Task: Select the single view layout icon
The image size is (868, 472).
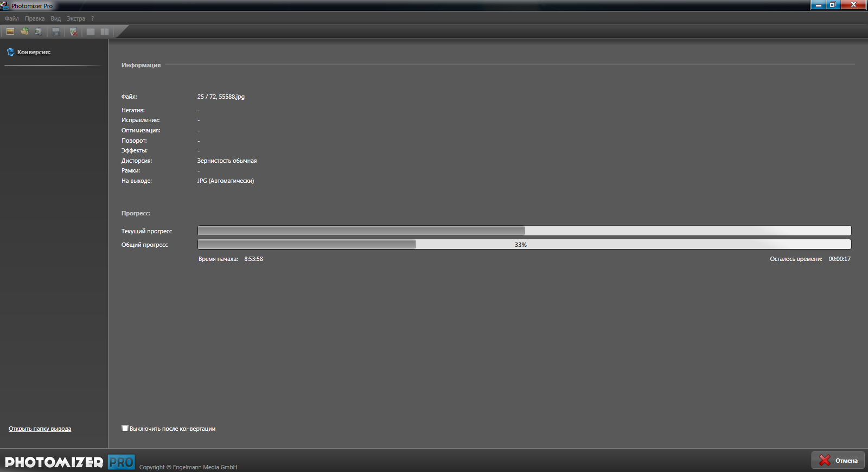Action: [91, 31]
